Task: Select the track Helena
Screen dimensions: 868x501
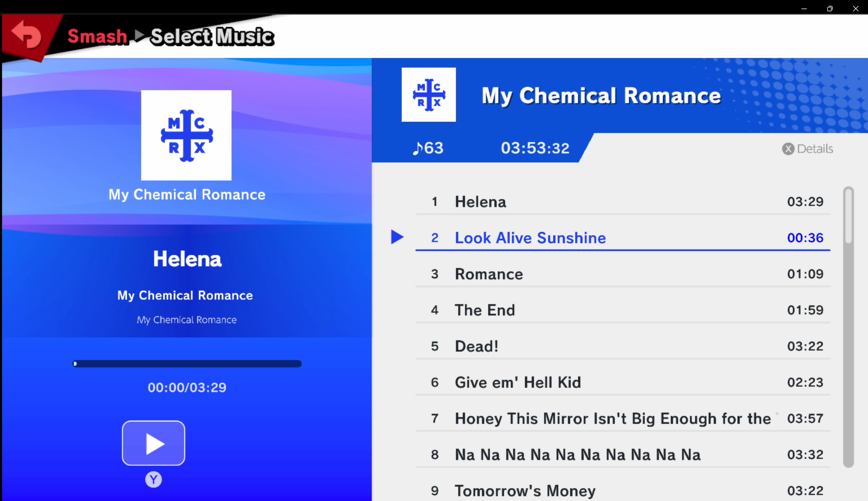Action: tap(481, 202)
